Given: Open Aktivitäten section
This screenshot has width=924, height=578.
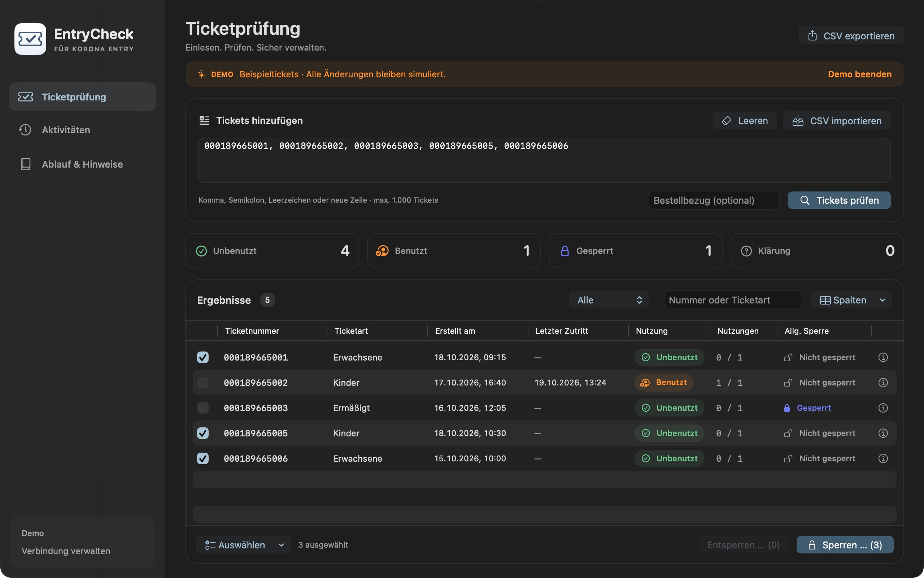Looking at the screenshot, I should click(82, 130).
